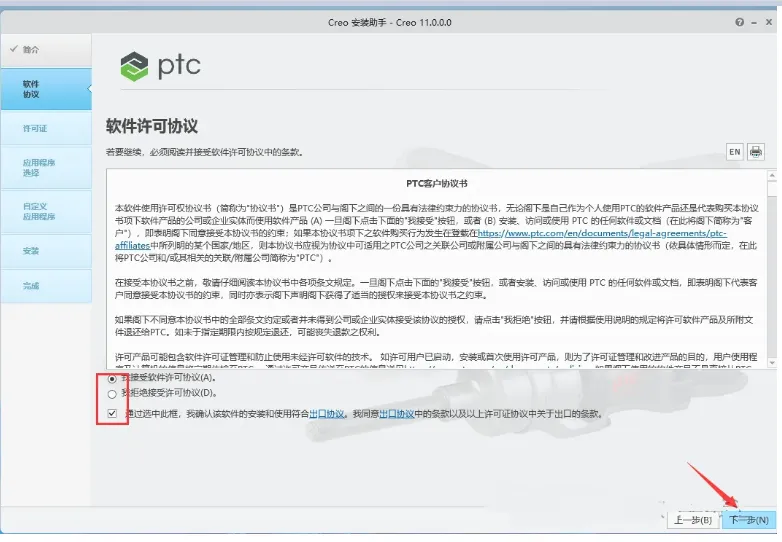
Task: Open first 出口协议 link in checkbox text
Action: 327,414
